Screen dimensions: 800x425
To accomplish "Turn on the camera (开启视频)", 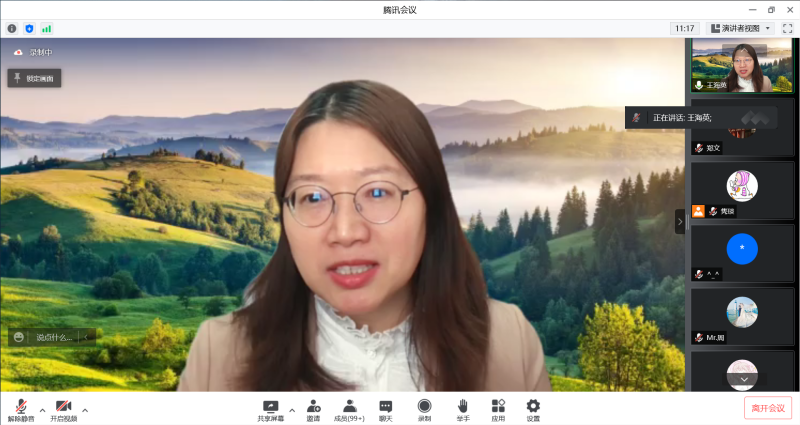I will tap(63, 408).
